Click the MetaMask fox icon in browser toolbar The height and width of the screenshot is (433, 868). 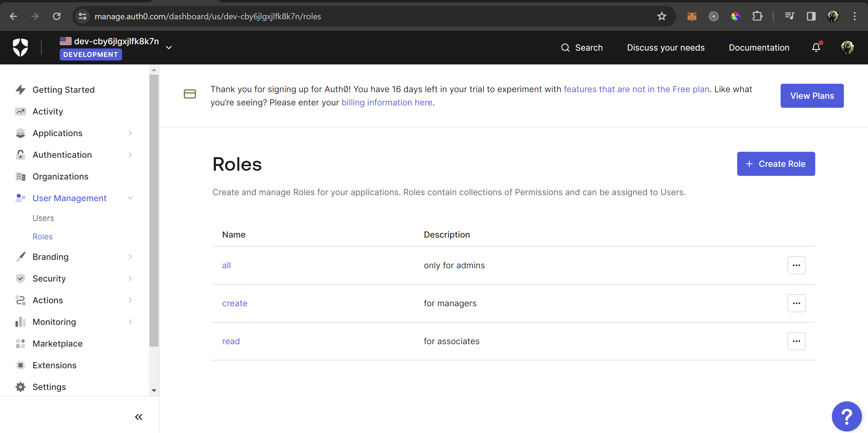click(692, 16)
